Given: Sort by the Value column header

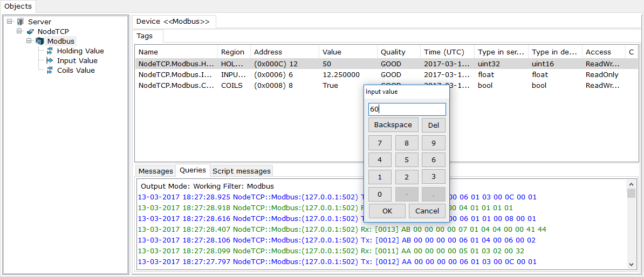Looking at the screenshot, I should pyautogui.click(x=348, y=52).
